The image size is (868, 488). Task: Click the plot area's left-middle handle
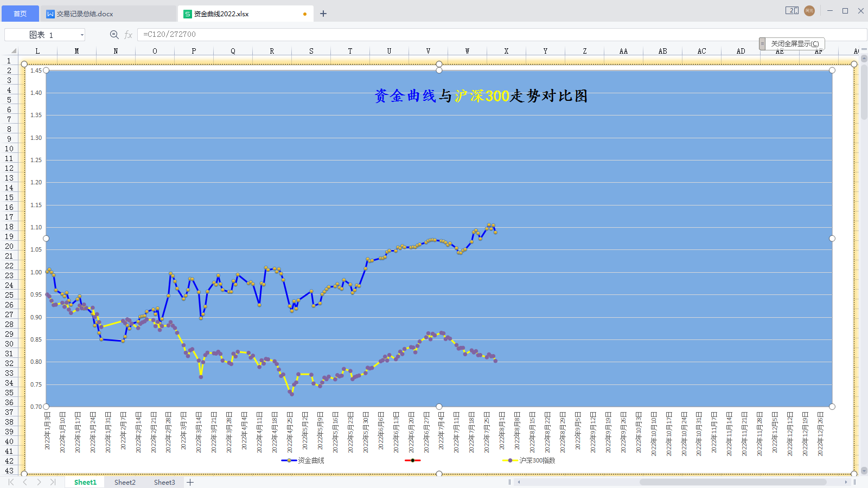tap(46, 239)
